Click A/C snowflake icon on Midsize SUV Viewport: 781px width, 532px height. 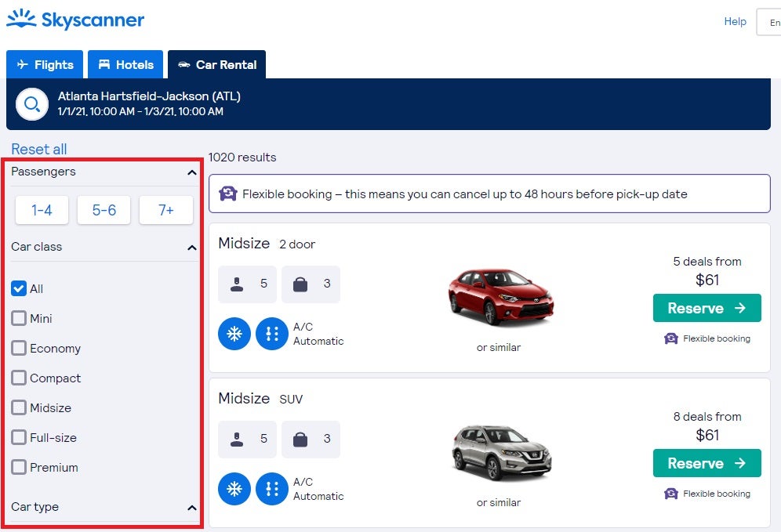[x=234, y=489]
